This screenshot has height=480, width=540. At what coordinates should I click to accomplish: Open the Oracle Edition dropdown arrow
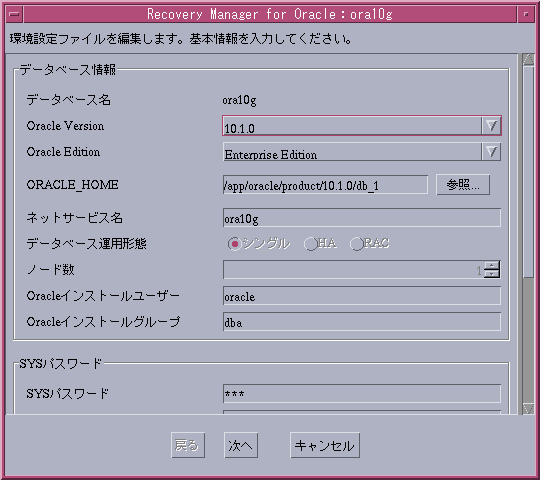tap(491, 152)
